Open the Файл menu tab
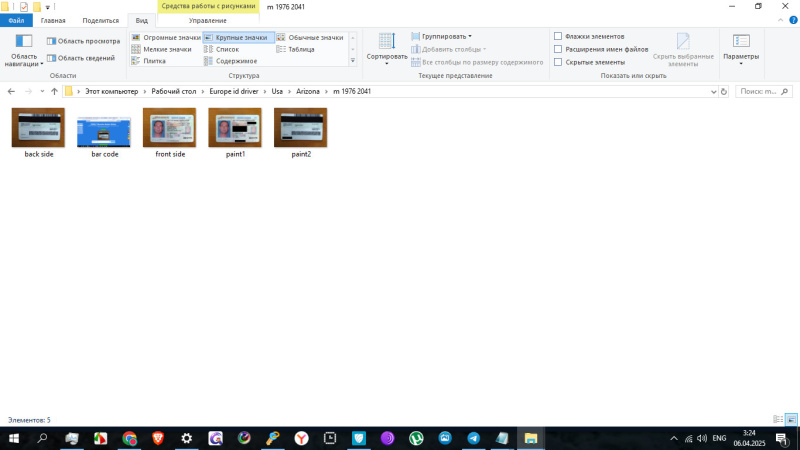 pos(16,20)
